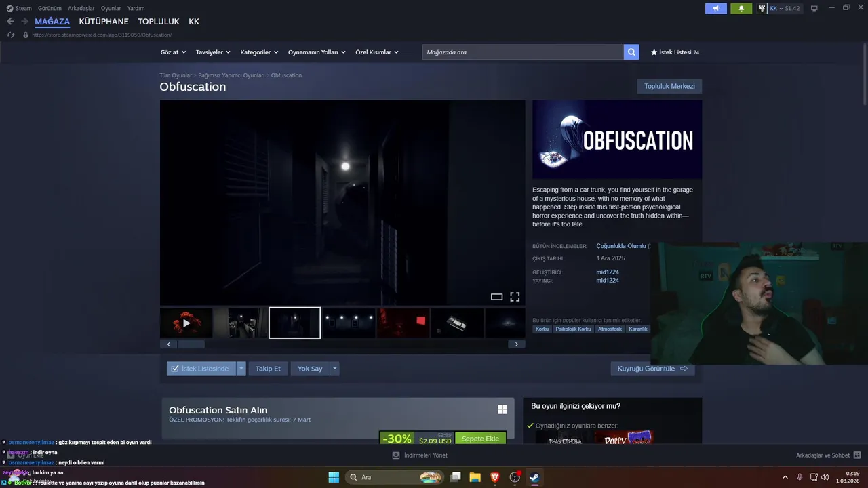Viewport: 868px width, 488px height.
Task: Click the magnifier search button
Action: (x=631, y=52)
